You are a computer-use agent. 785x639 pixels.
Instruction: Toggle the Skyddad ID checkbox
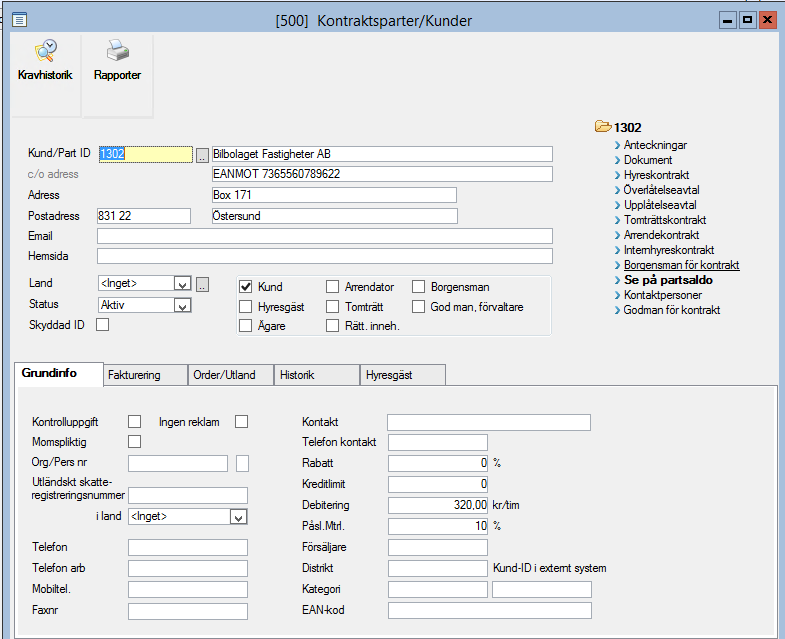point(103,325)
